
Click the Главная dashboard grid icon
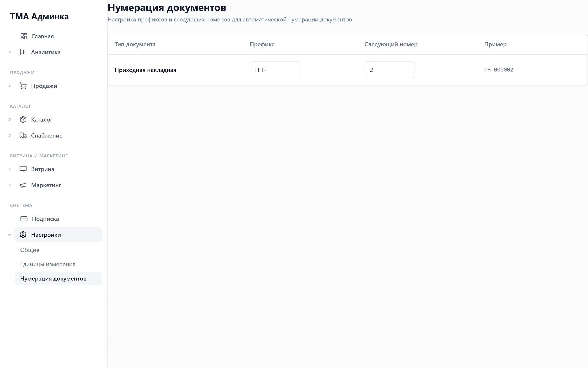point(24,36)
